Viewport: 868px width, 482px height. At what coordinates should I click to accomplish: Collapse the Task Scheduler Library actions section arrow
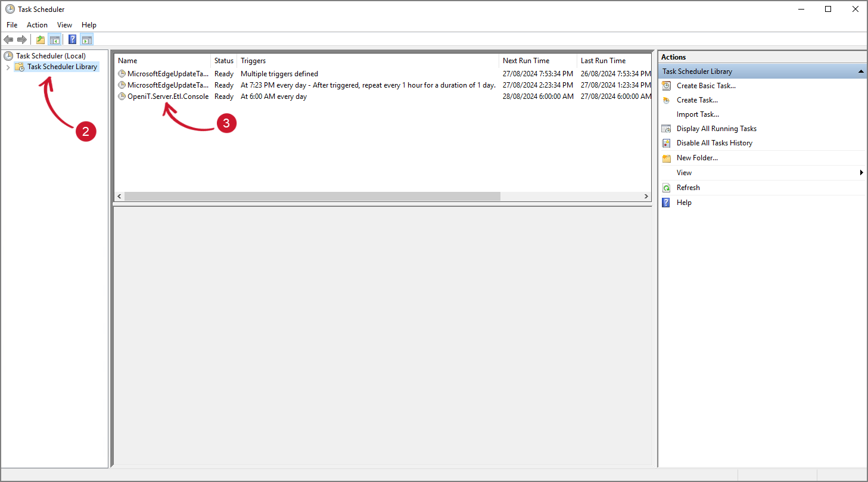tap(861, 71)
